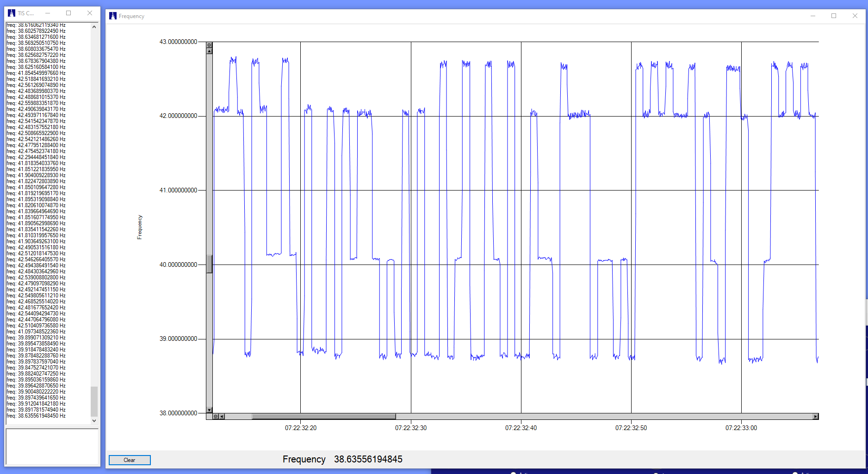The height and width of the screenshot is (474, 868).
Task: Click the 07:22:32:30 time axis label
Action: [x=411, y=428]
